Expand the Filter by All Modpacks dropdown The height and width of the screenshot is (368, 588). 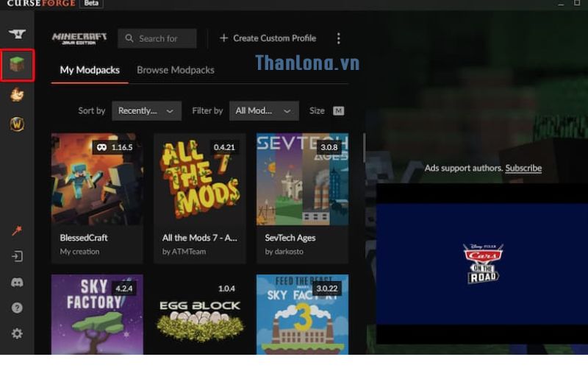pos(263,110)
